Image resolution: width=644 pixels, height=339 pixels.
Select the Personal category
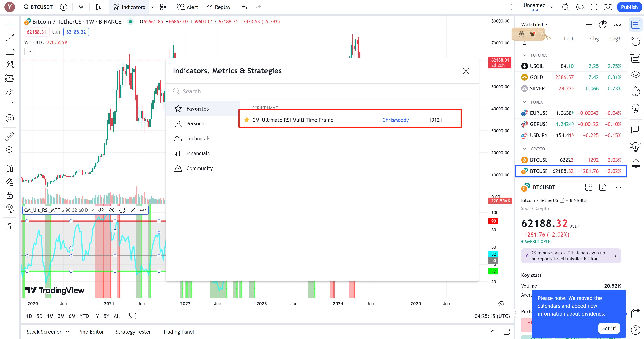[203, 124]
